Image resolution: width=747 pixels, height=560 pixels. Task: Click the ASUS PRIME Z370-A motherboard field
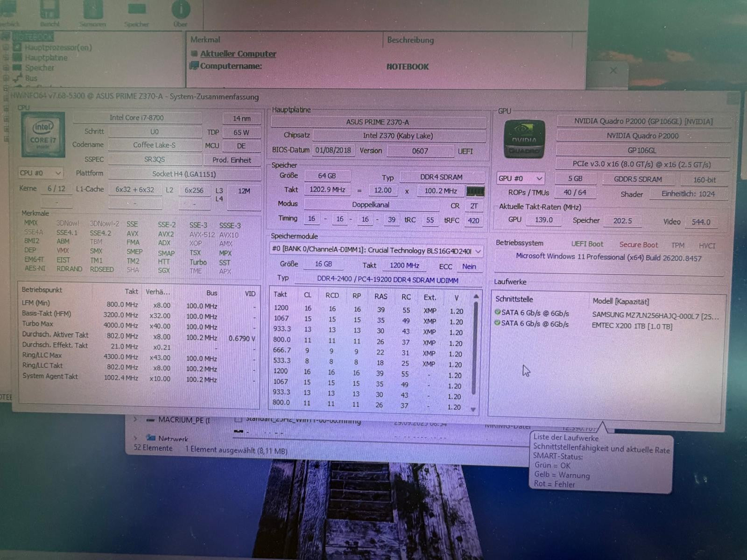[x=378, y=122]
